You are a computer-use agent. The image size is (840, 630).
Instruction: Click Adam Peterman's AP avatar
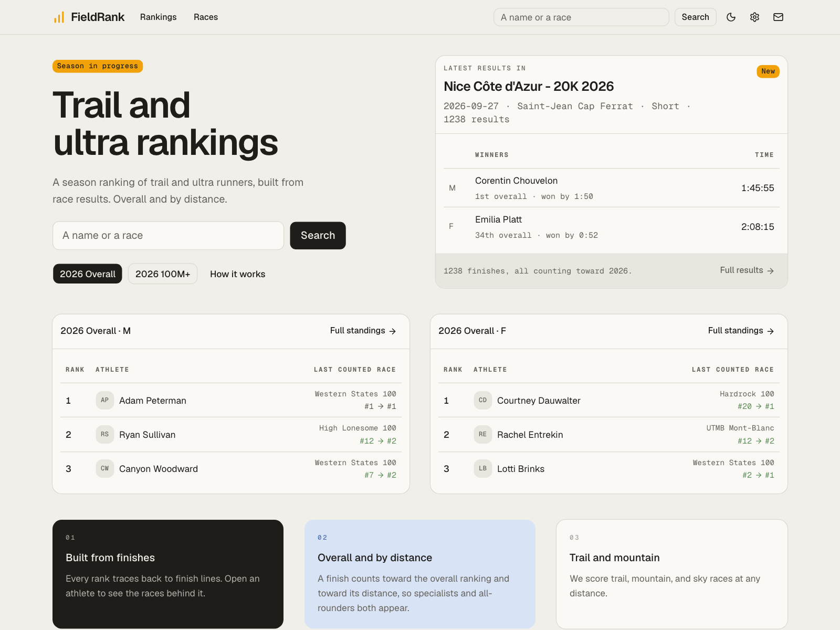[104, 400]
